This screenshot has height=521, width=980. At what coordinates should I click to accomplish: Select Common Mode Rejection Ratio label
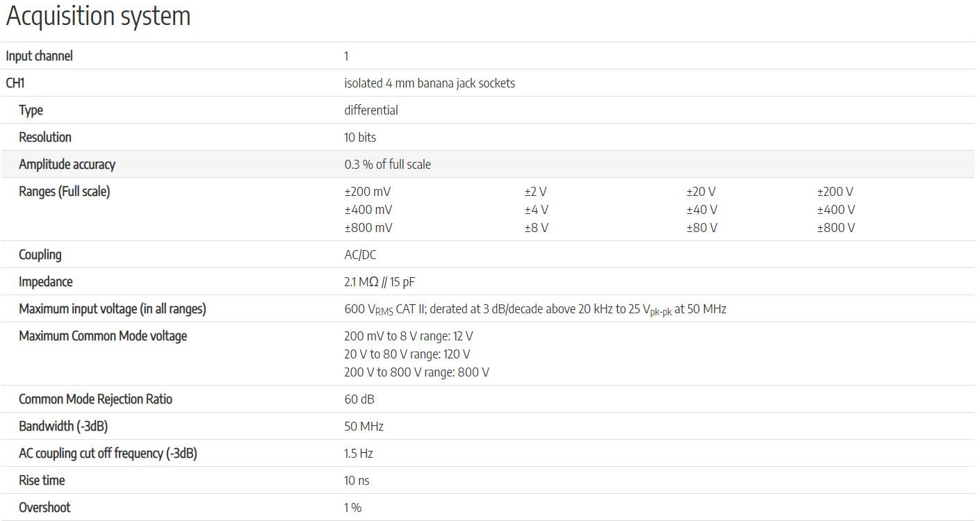tap(95, 399)
